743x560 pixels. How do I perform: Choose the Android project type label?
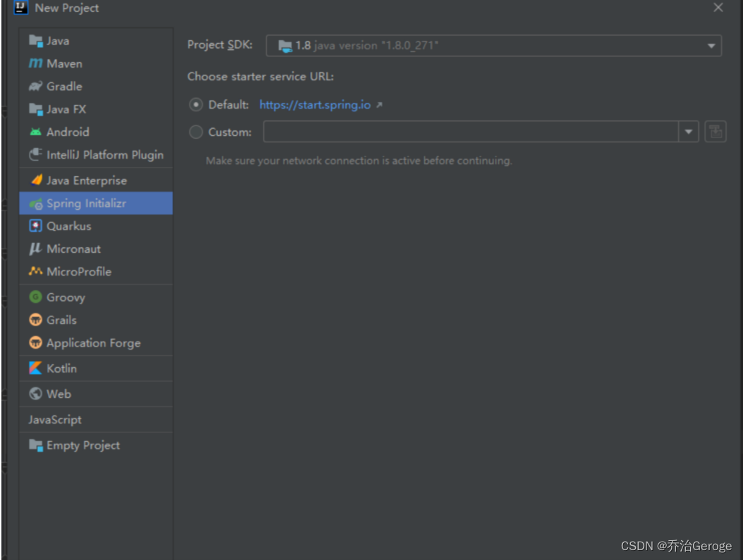[x=68, y=132]
